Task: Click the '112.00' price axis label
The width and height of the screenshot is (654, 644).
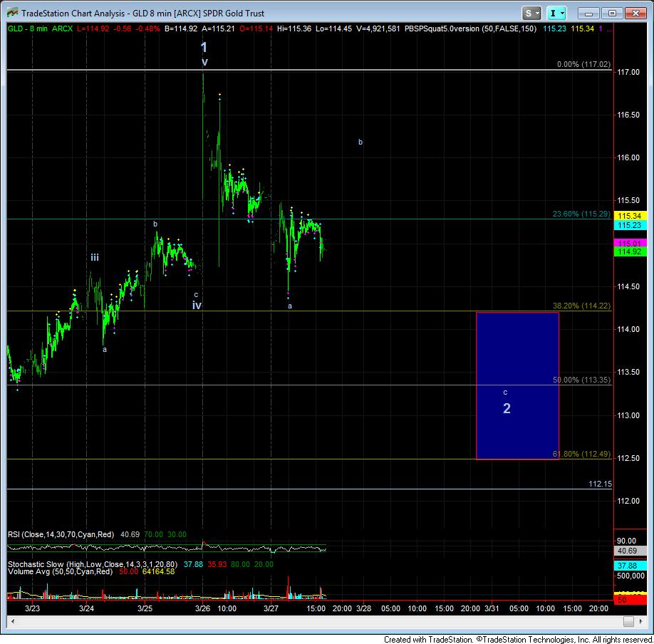Action: point(628,501)
